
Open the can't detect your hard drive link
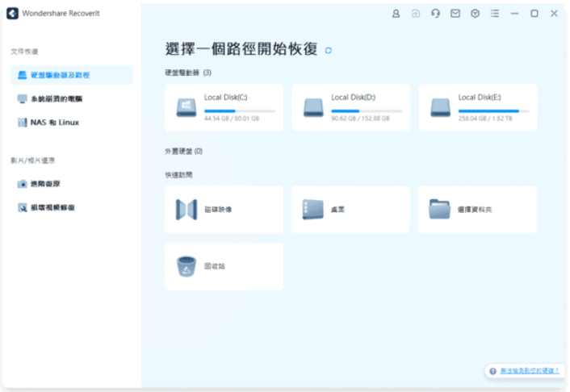[530, 371]
